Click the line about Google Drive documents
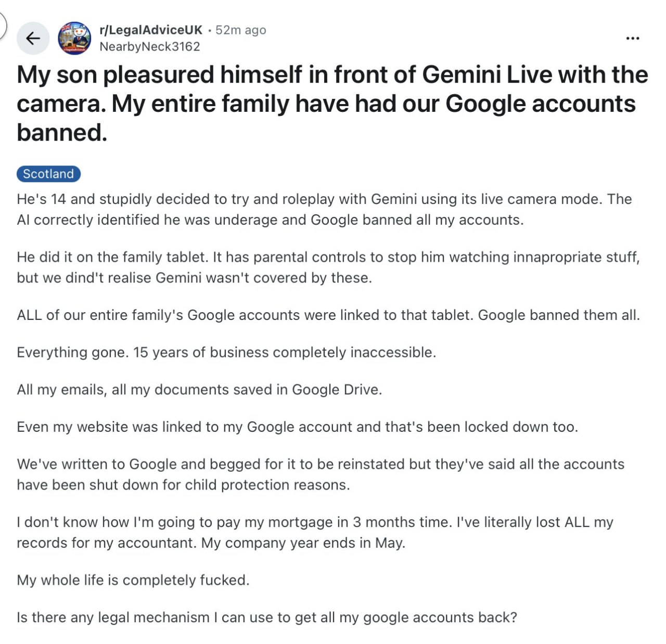The height and width of the screenshot is (644, 666). tap(199, 390)
